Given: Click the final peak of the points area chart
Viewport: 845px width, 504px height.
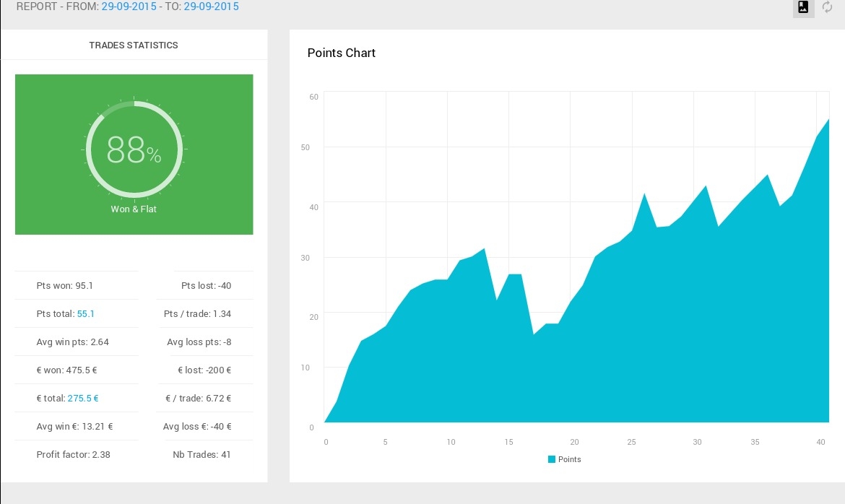Looking at the screenshot, I should tap(828, 120).
